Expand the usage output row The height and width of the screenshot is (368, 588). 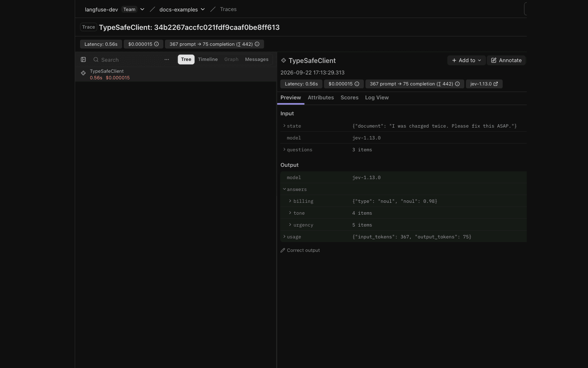coord(284,237)
